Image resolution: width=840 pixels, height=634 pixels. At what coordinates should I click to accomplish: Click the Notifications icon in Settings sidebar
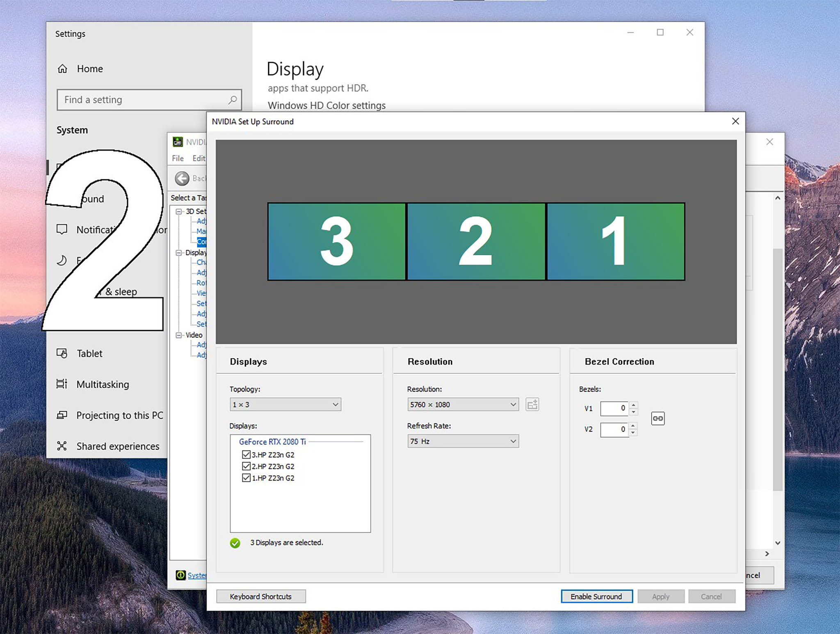[x=62, y=229]
